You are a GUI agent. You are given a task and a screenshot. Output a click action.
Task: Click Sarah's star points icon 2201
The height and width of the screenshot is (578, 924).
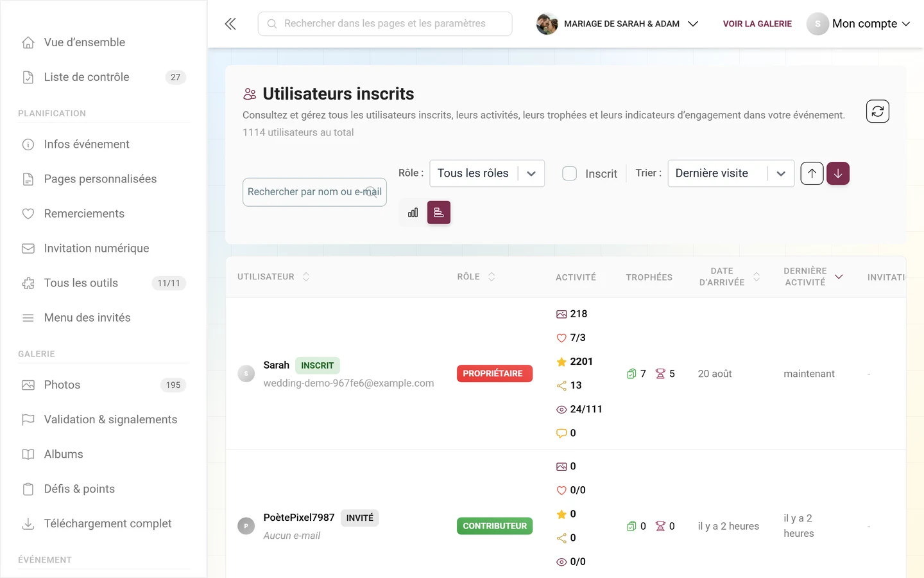[x=561, y=362]
